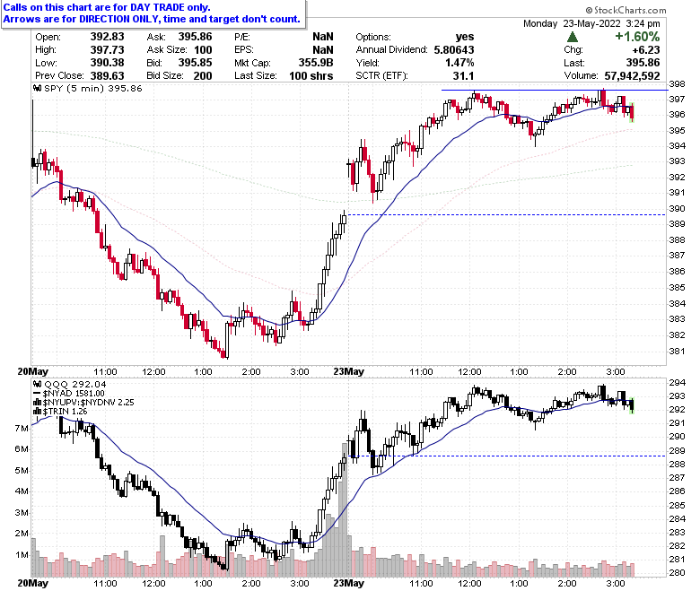Click the solid blue resistance line near 397.7 on SPY
This screenshot has width=700, height=591.
tap(555, 90)
